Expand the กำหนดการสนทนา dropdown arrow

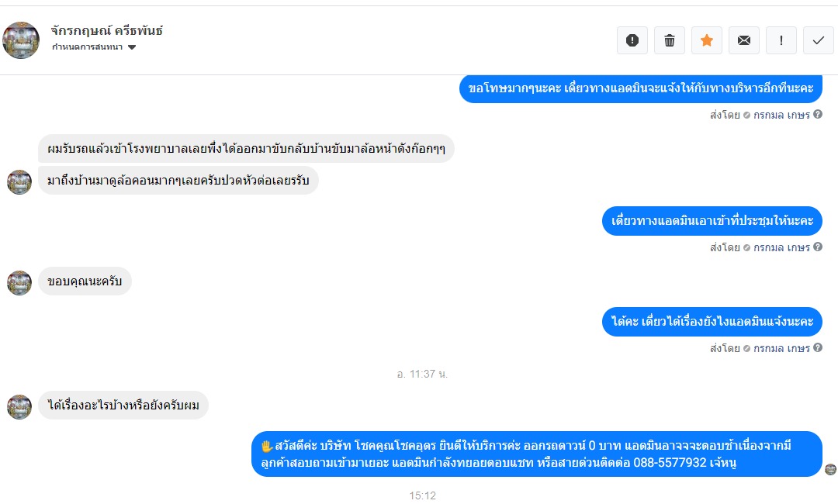(x=132, y=47)
